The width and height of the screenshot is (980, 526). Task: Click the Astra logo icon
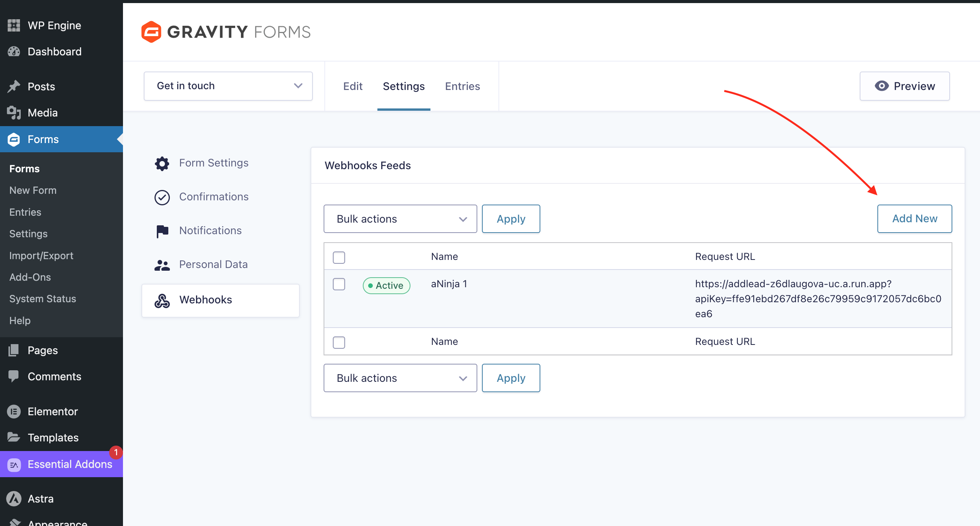coord(14,499)
